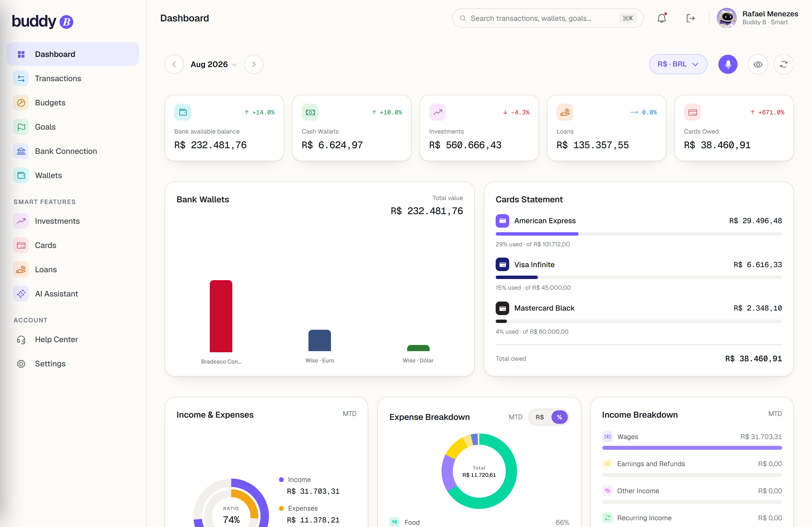Select the Wise · Dólar green bar
The width and height of the screenshot is (812, 527).
(418, 348)
